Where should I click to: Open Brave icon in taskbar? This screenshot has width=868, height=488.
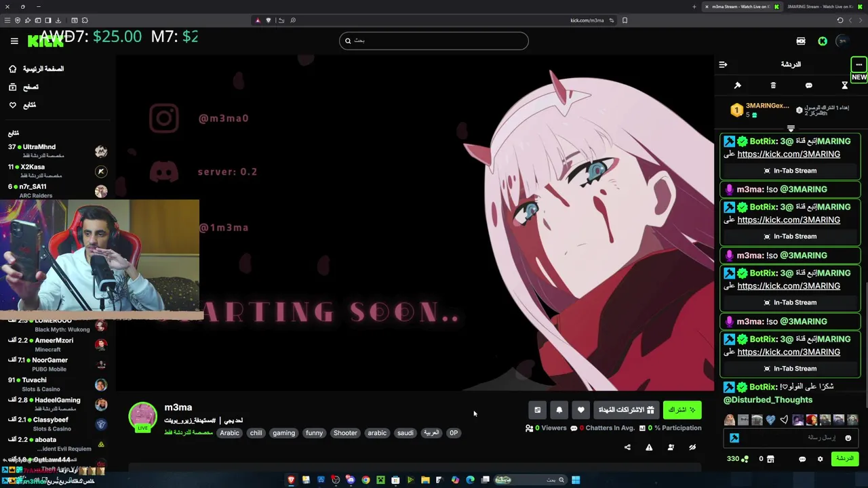(291, 480)
